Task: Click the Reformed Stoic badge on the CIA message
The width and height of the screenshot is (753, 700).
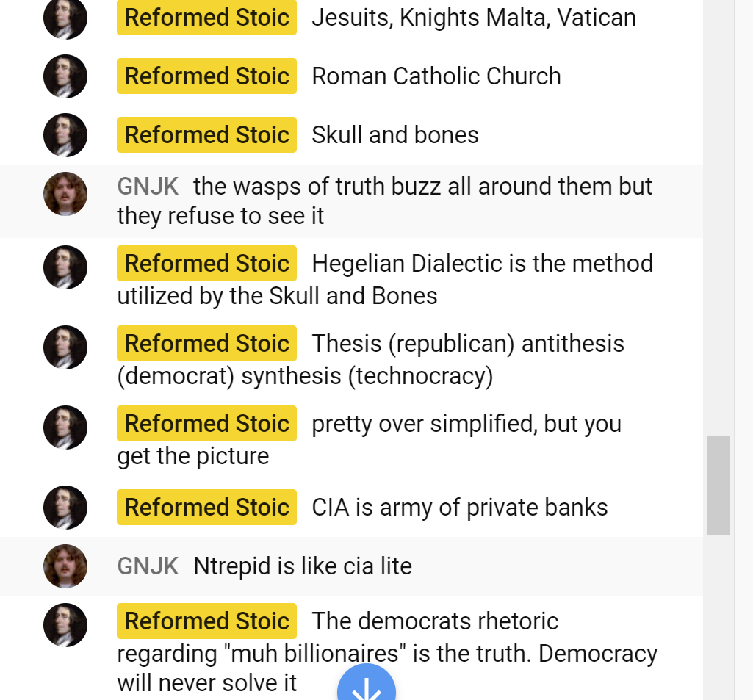Action: (206, 508)
